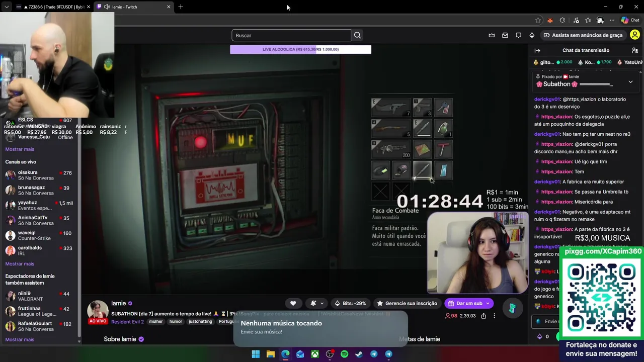644x362 pixels.
Task: Expand the Dar um sub arrow
Action: click(x=488, y=303)
